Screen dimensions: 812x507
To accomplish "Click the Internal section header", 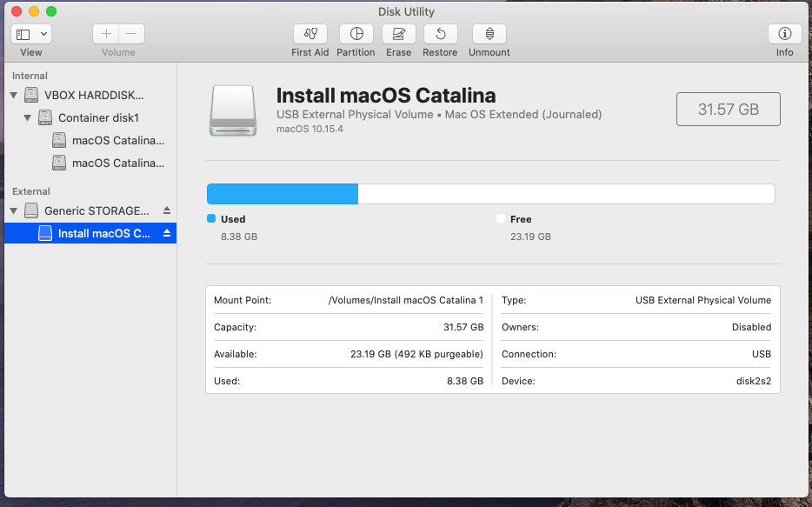I will click(30, 77).
